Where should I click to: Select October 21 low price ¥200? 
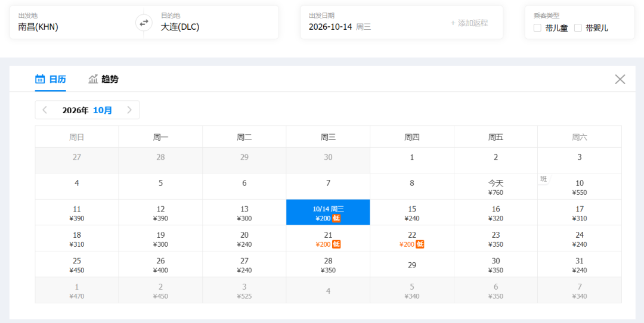328,238
